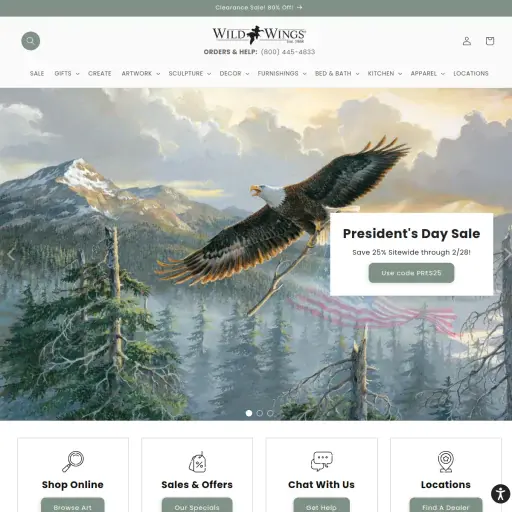Click the Sales & Offers tag icon

tap(197, 462)
